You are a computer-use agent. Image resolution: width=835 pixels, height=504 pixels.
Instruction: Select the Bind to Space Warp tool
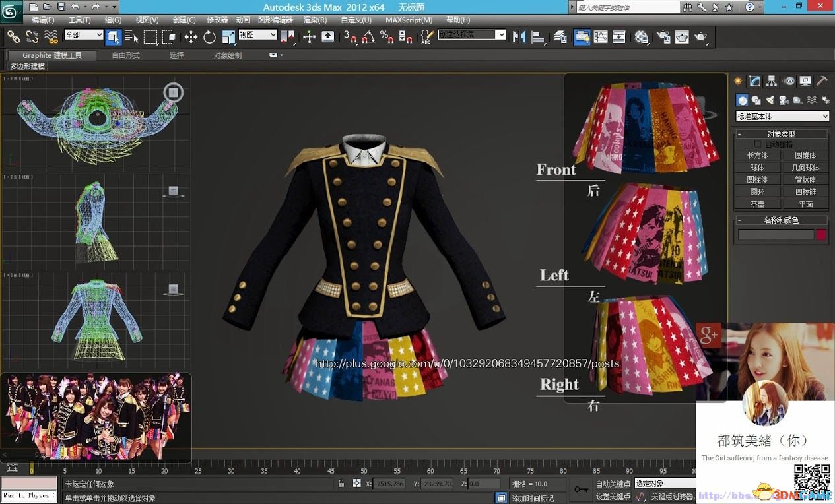click(x=51, y=36)
